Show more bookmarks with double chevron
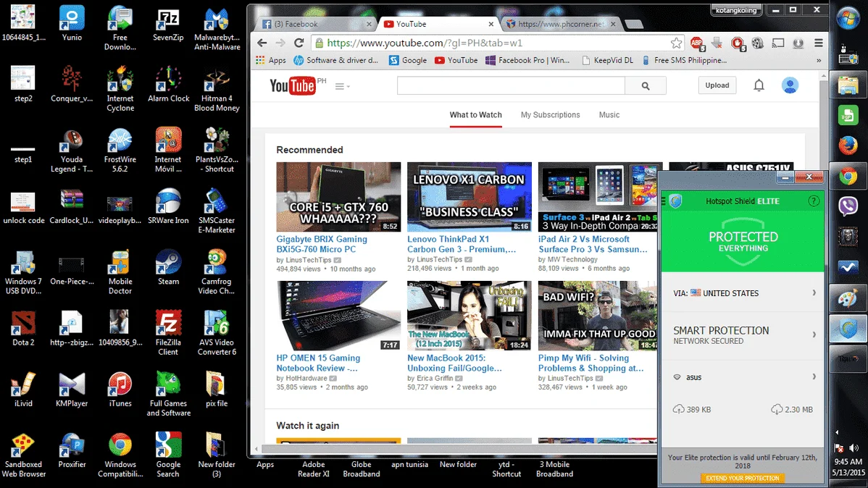The height and width of the screenshot is (488, 868). point(819,60)
